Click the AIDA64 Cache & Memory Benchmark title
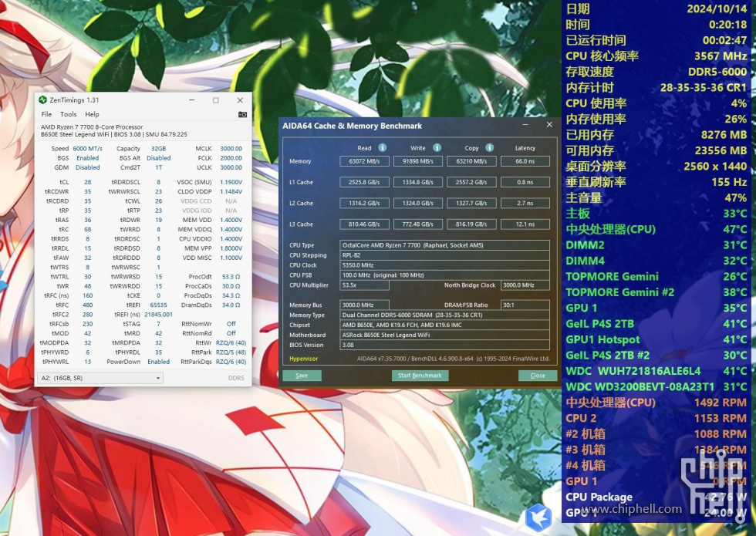756x536 pixels. pyautogui.click(x=352, y=126)
